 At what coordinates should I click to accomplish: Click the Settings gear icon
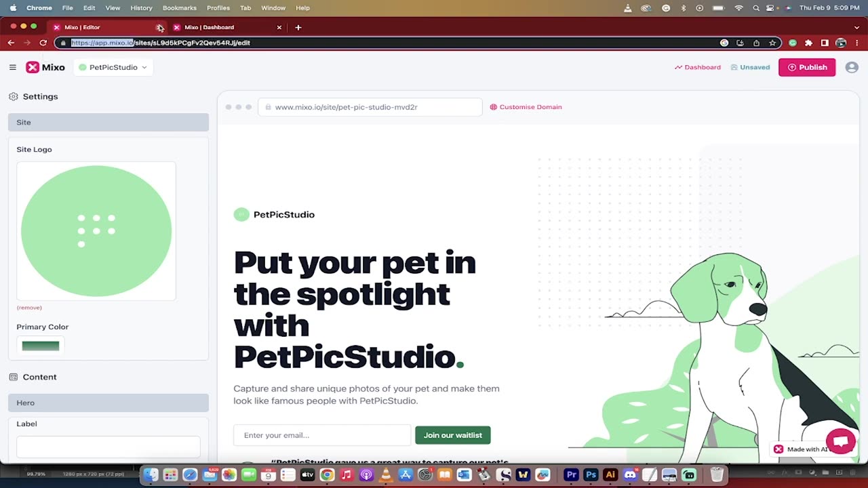[14, 96]
